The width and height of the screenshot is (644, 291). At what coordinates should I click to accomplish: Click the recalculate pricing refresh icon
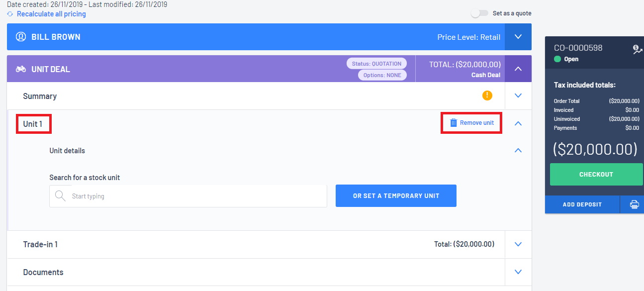[x=10, y=14]
